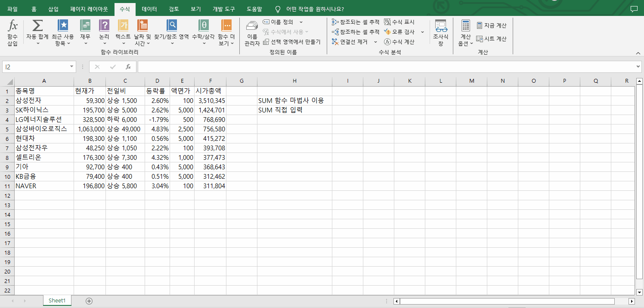Select the Sheet1 worksheet tab
Screen dimensions: 644x308
pos(57,301)
